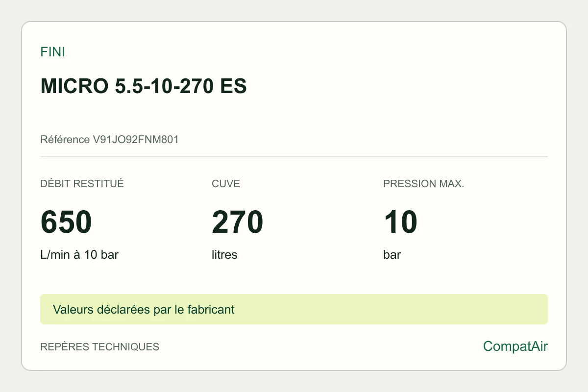Click the L/min à 10 bar unit text
588x392 pixels.
click(79, 255)
